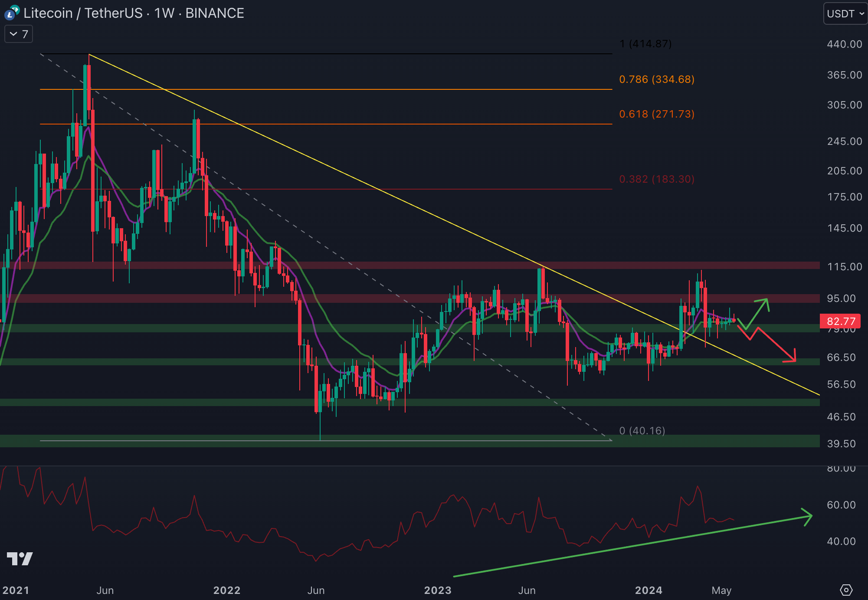The image size is (868, 600).
Task: Click the 82.77 current price label
Action: tap(841, 321)
